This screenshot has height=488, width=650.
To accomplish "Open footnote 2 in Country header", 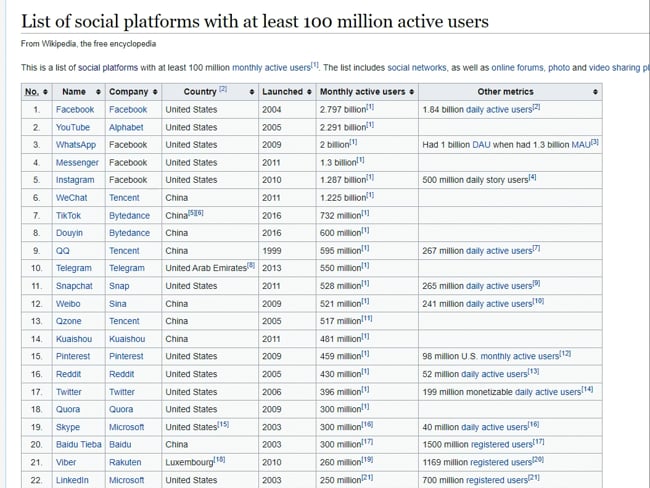I will tap(223, 89).
